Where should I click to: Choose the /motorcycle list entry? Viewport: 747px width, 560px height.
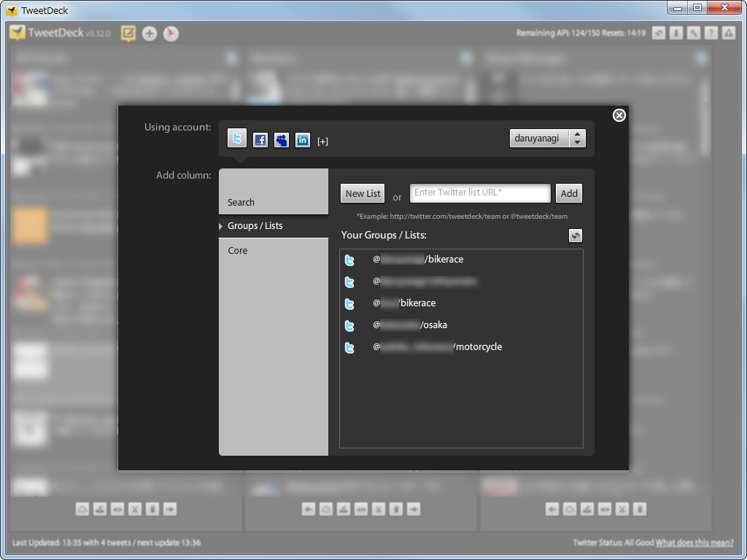[x=461, y=347]
